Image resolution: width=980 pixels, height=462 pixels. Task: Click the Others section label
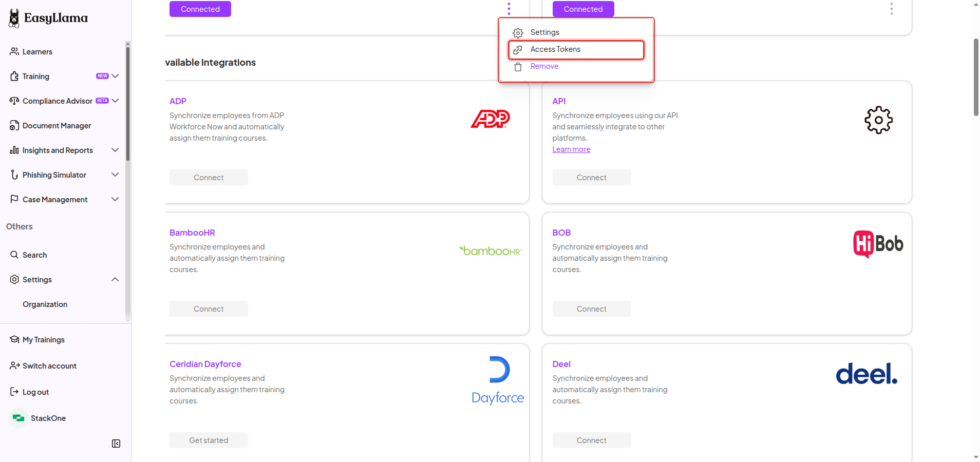(19, 226)
